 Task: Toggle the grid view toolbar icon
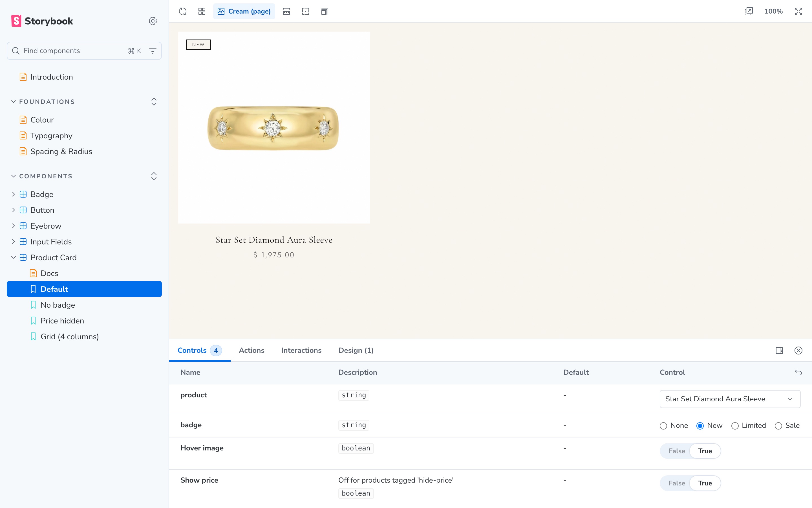(202, 11)
